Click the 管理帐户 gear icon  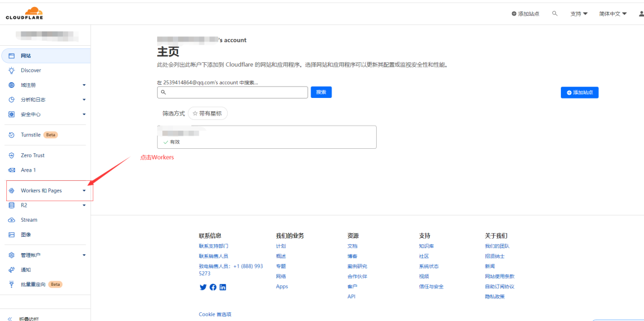12,255
